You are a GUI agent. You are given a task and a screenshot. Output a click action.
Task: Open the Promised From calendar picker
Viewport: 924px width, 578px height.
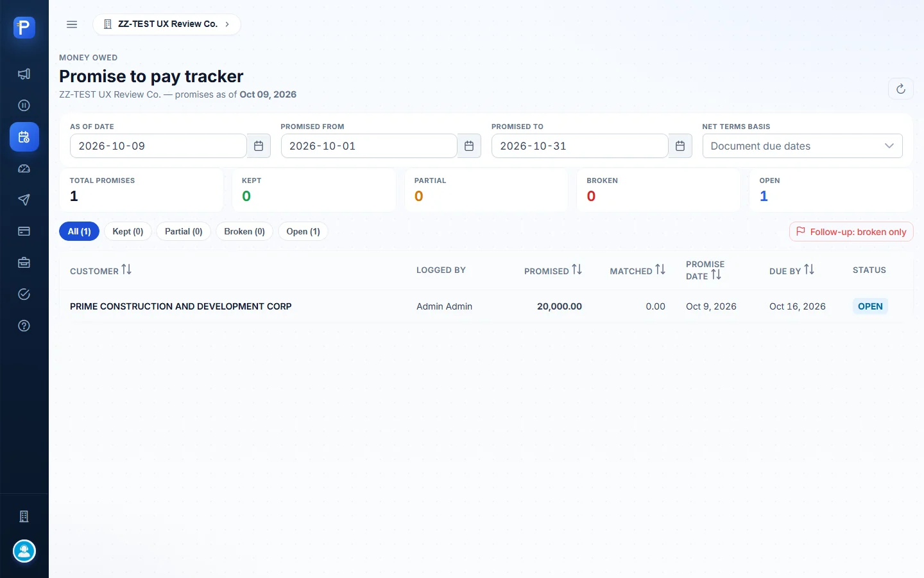pyautogui.click(x=469, y=146)
